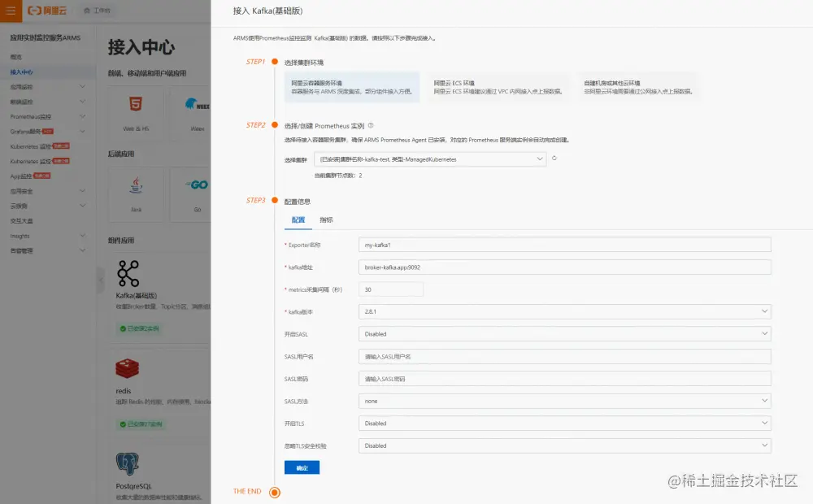Open the 开启TLS dropdown

565,423
